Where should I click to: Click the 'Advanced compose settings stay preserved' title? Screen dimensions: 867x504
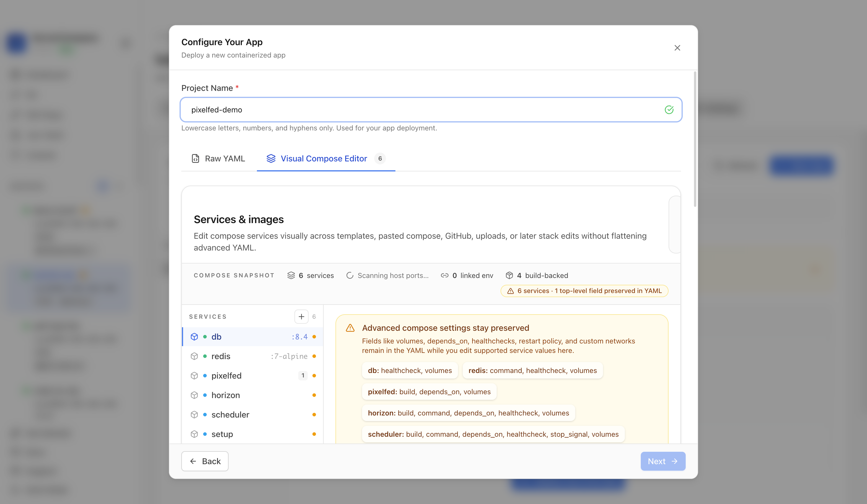tap(446, 328)
